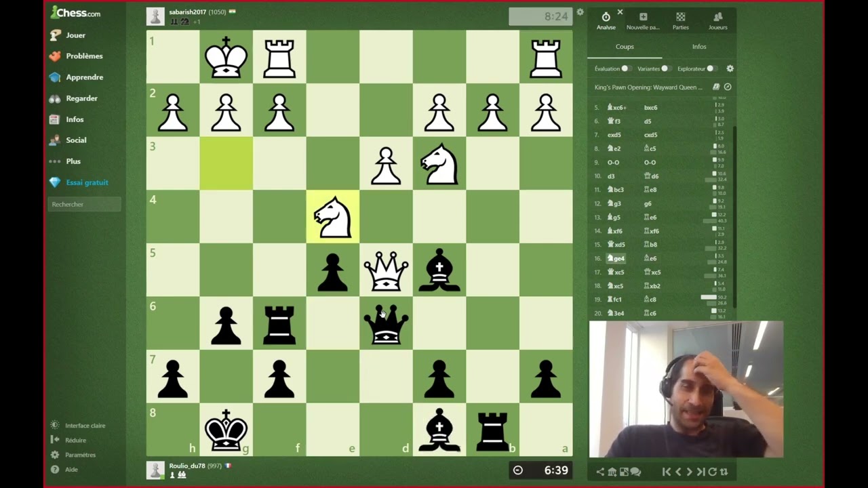
Task: Switch to the Infos analysis tab
Action: tap(699, 47)
